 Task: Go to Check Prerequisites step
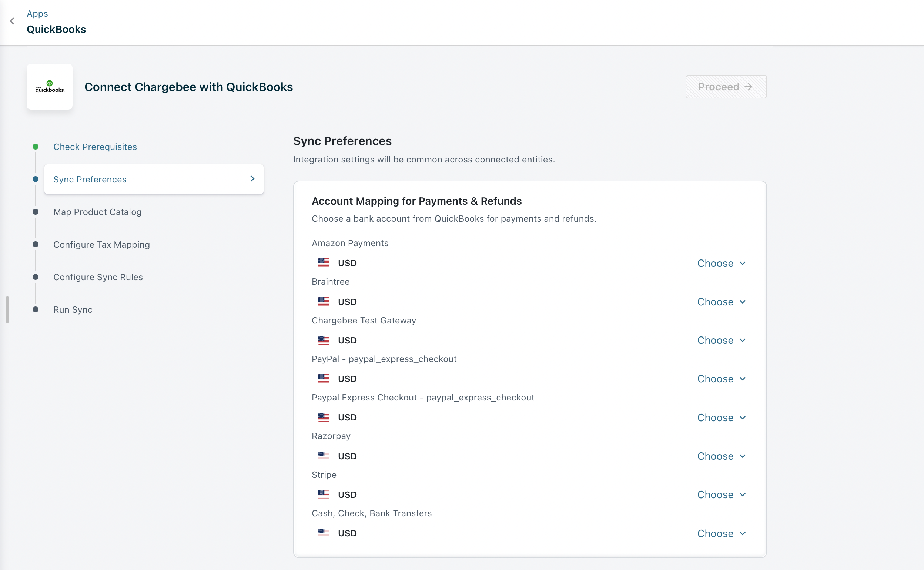95,147
